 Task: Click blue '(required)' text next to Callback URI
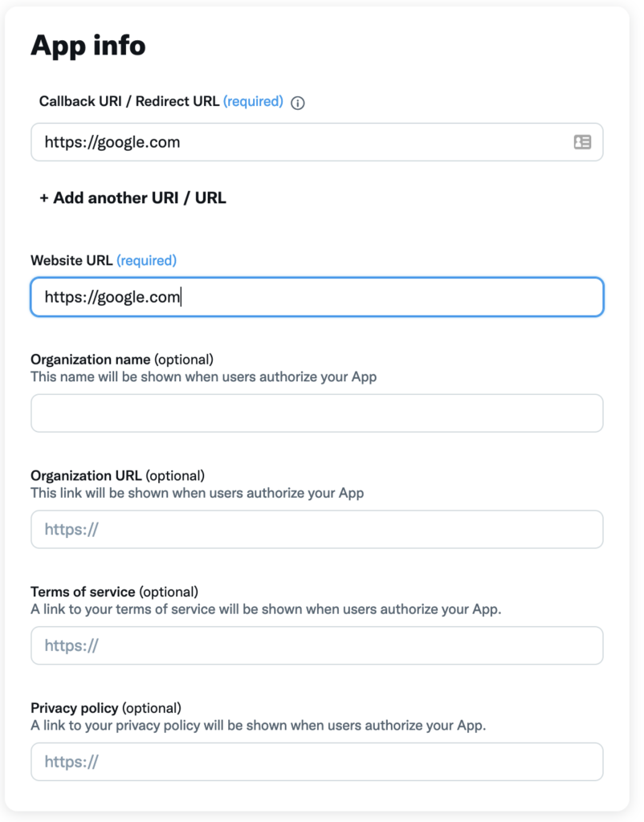pos(253,101)
